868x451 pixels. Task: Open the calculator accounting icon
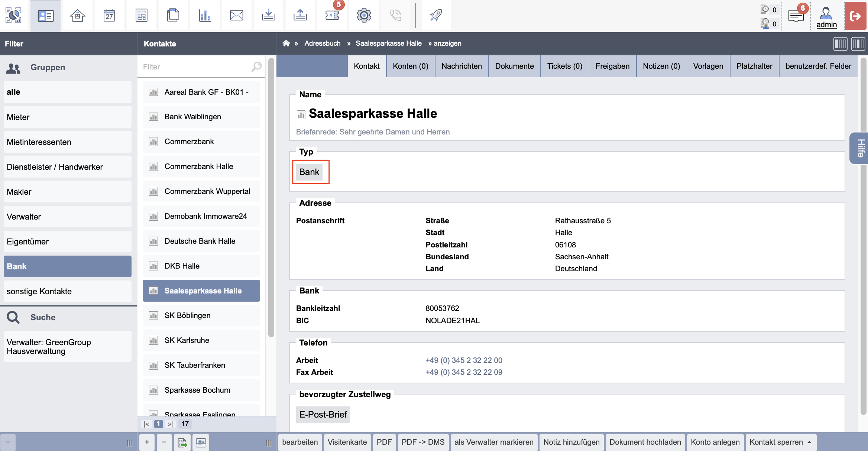141,15
